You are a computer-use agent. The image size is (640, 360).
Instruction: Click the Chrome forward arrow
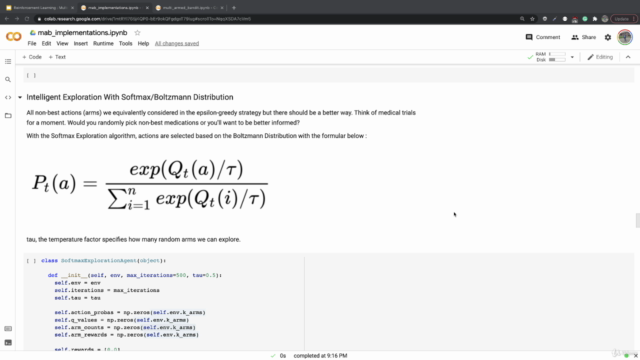[17, 19]
